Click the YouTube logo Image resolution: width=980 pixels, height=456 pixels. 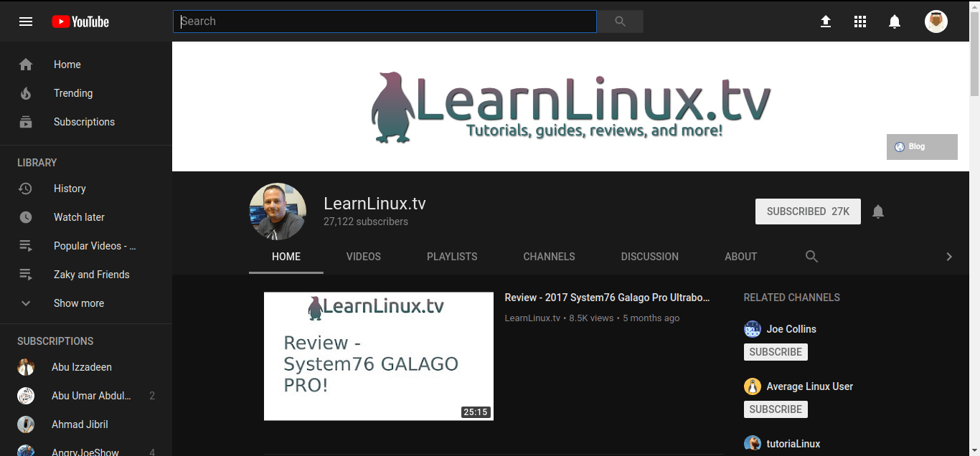[80, 21]
